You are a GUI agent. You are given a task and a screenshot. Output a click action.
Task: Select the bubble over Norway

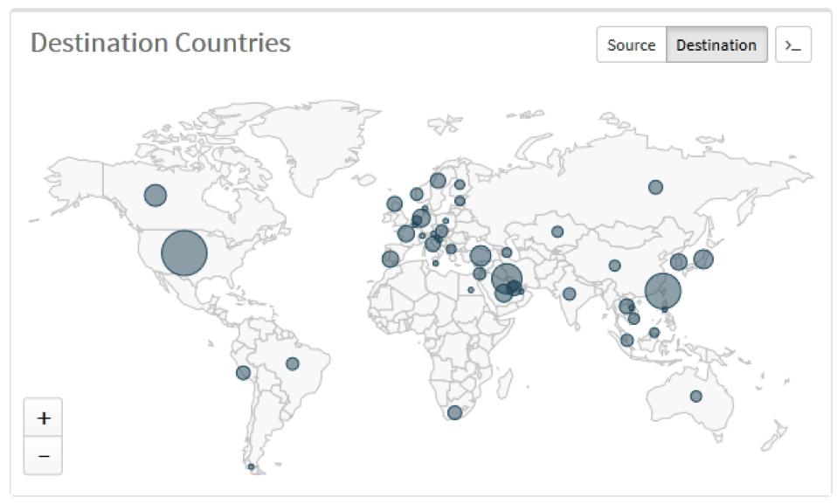point(417,194)
